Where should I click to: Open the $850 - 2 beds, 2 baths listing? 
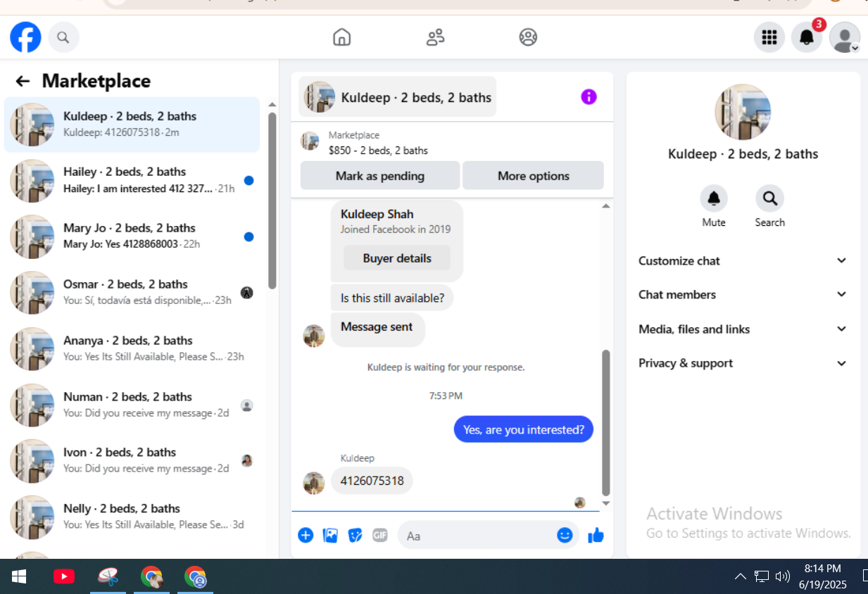pos(378,150)
